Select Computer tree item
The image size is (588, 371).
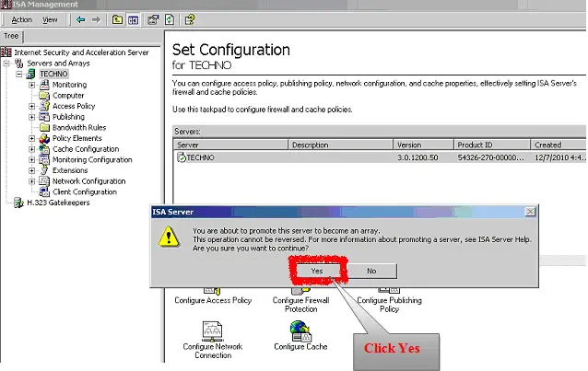(x=68, y=96)
